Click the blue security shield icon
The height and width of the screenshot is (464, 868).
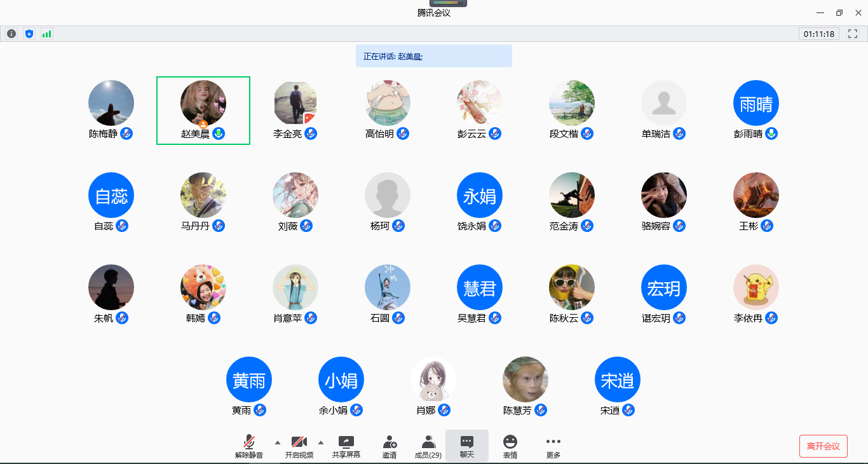coord(29,34)
